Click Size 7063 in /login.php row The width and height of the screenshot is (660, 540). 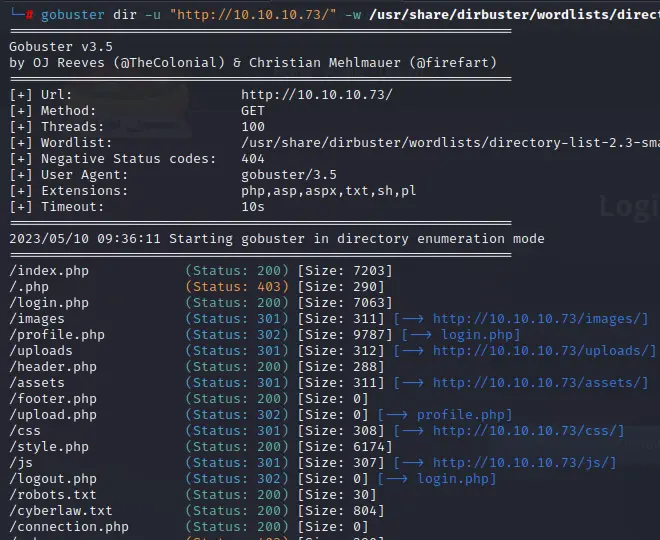tap(345, 303)
